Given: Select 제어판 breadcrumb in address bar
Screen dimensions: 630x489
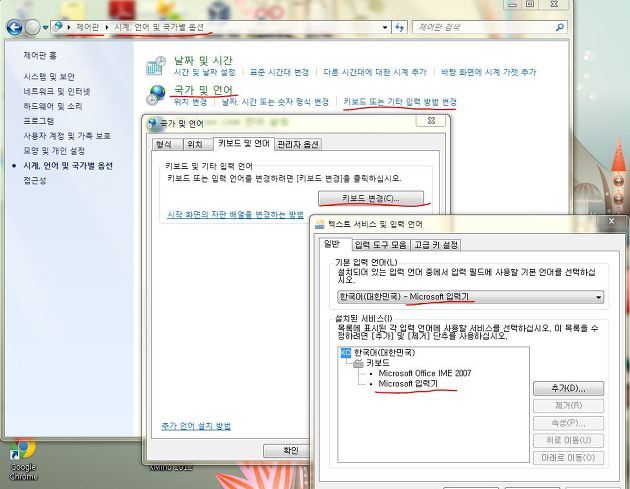Looking at the screenshot, I should (88, 27).
